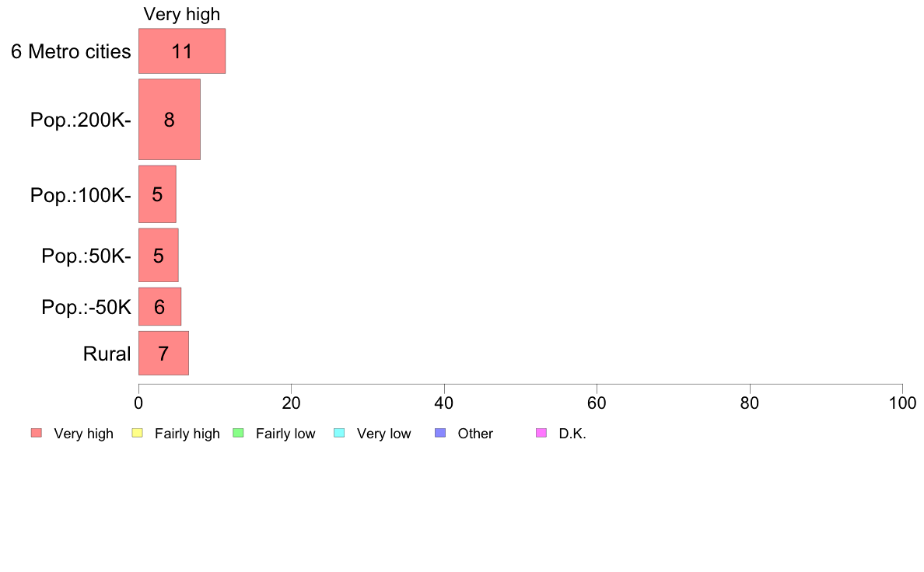Screen dimensions: 924x572
Task: Select the Pop.:100K- bar
Action: (157, 194)
